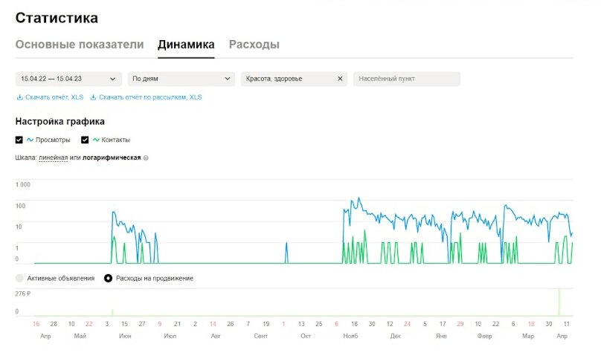The height and width of the screenshot is (364, 601).
Task: Uncheck the Просмотры checkbox
Action: (x=19, y=140)
